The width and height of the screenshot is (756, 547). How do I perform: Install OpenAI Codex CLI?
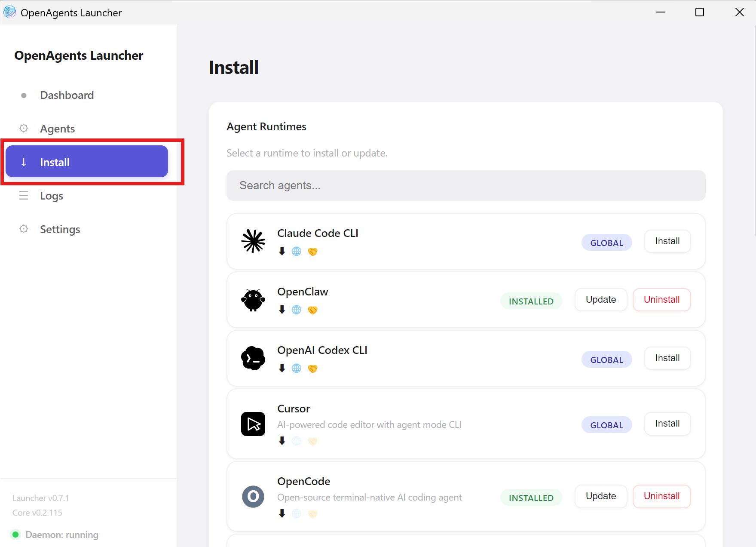click(x=667, y=358)
